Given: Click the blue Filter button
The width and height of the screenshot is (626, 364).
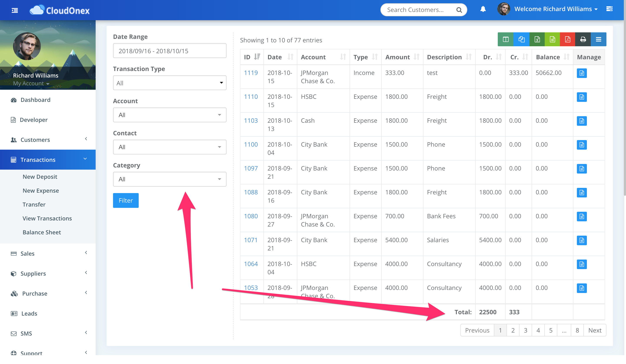Looking at the screenshot, I should click(126, 200).
